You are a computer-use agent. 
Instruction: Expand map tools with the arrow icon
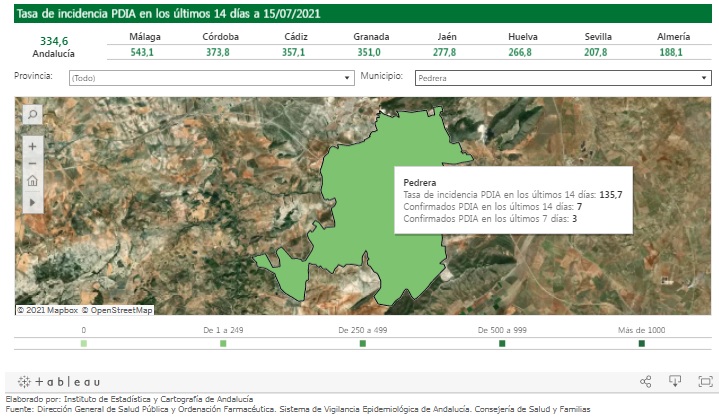[32, 202]
